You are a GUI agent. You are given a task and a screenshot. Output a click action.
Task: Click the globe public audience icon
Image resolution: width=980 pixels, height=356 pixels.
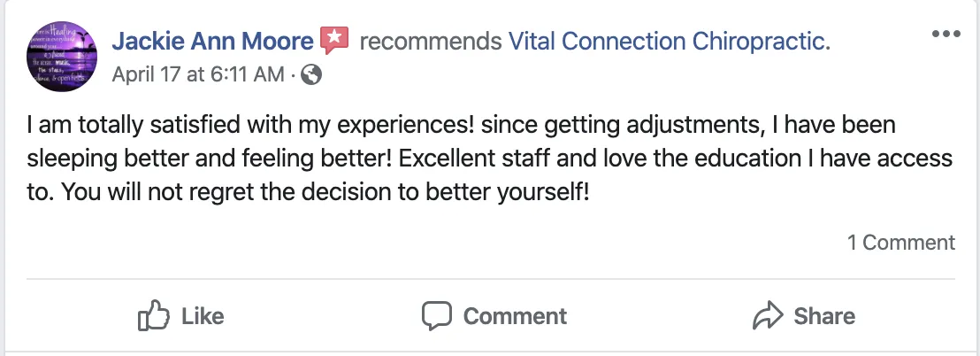[x=312, y=75]
